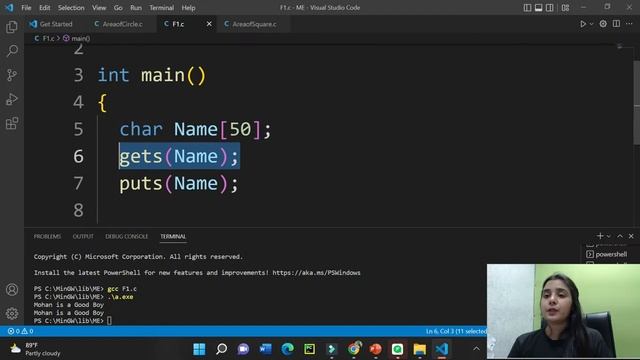Open the Go menu
The height and width of the screenshot is (360, 640).
[x=118, y=8]
